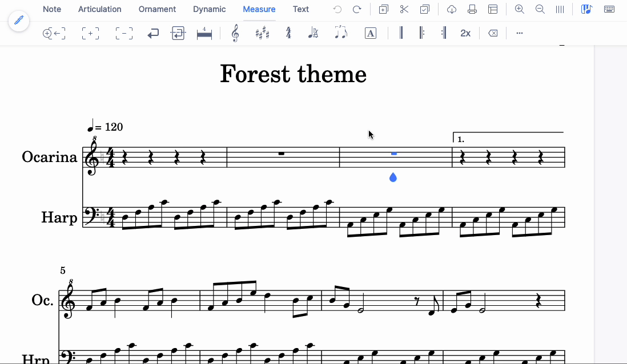Screen dimensions: 627x364
Task: Expand more measure options via ellipsis
Action: pyautogui.click(x=519, y=33)
